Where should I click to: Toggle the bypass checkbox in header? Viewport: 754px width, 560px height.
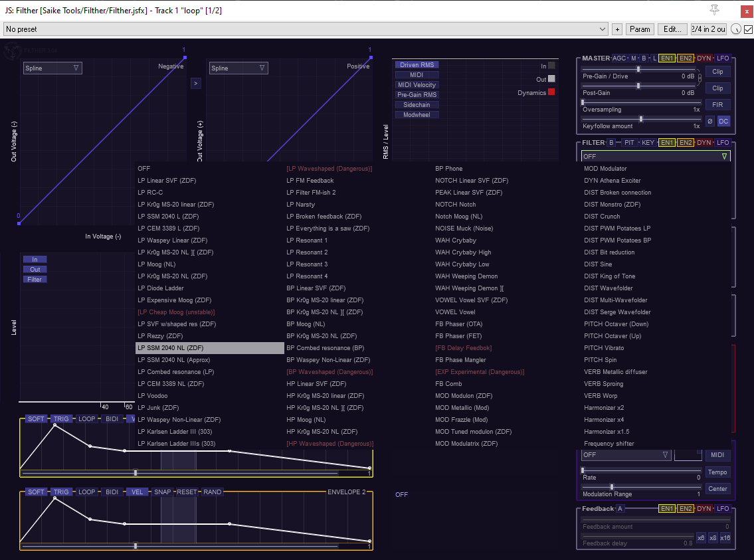pyautogui.click(x=748, y=29)
